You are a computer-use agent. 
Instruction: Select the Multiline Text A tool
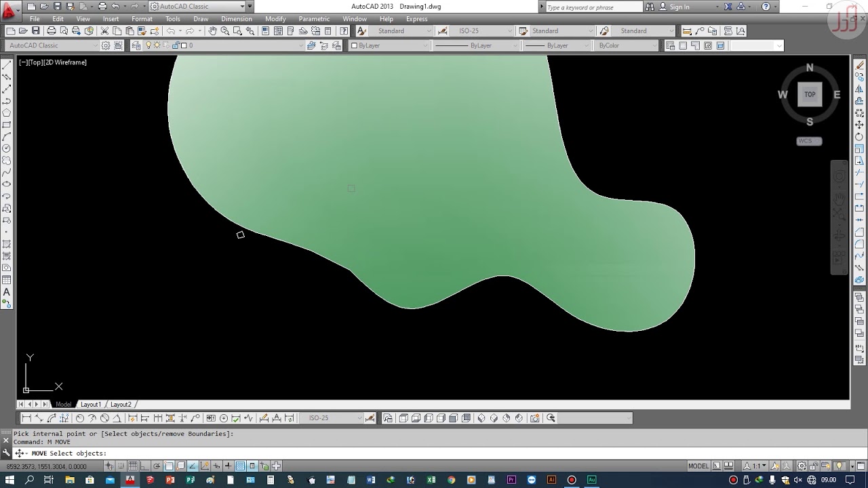click(6, 292)
